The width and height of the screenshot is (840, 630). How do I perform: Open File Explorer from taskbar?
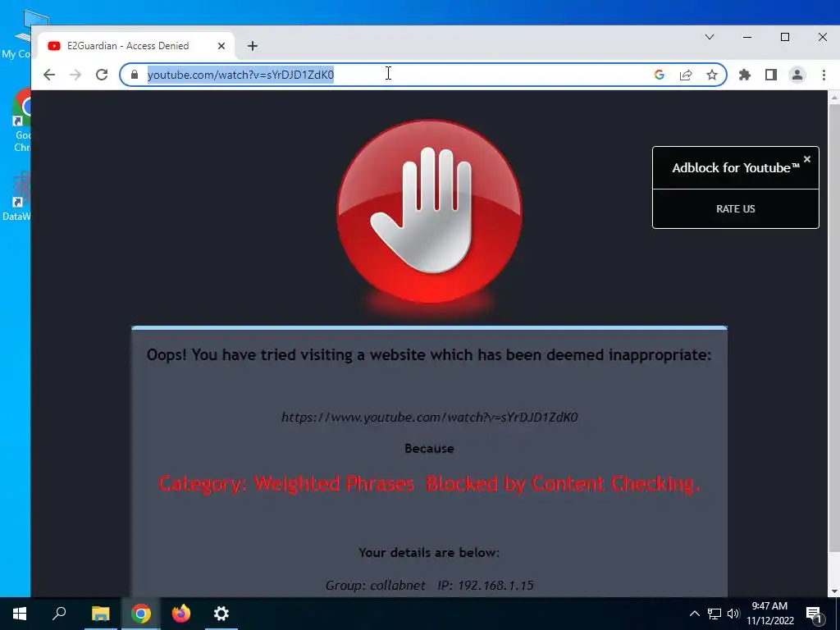tap(100, 614)
